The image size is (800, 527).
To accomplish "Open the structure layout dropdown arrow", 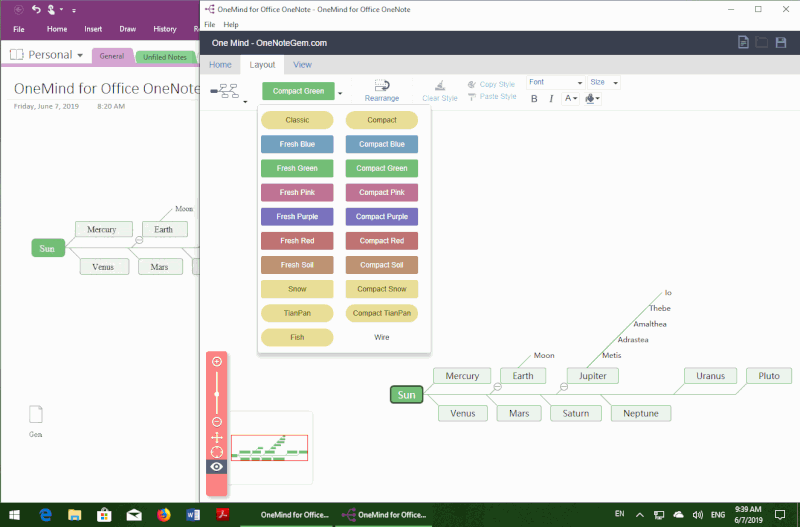I will click(x=245, y=102).
